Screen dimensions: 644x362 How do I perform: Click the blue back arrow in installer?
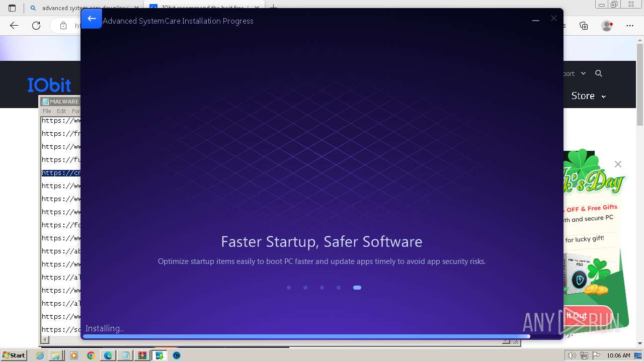pyautogui.click(x=91, y=19)
